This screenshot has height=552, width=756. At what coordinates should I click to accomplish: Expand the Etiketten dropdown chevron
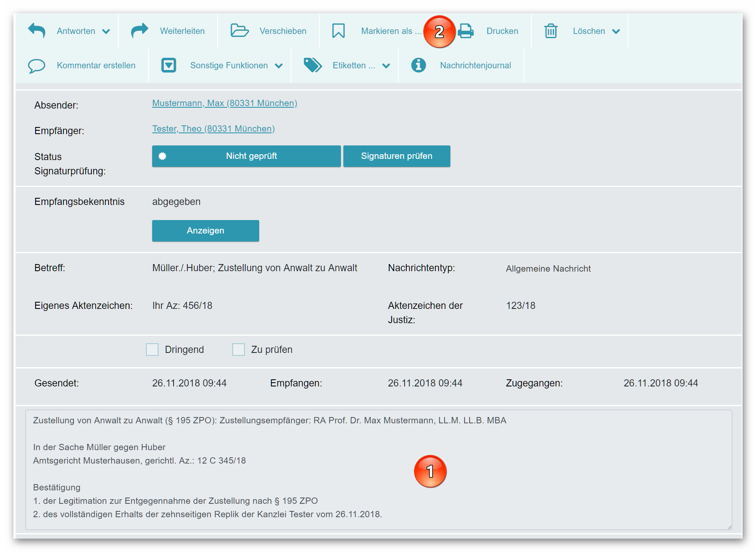tap(386, 66)
